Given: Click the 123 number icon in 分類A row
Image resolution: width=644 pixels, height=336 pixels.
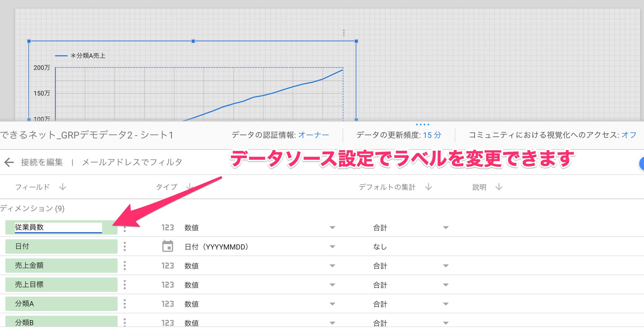Looking at the screenshot, I should coord(168,304).
